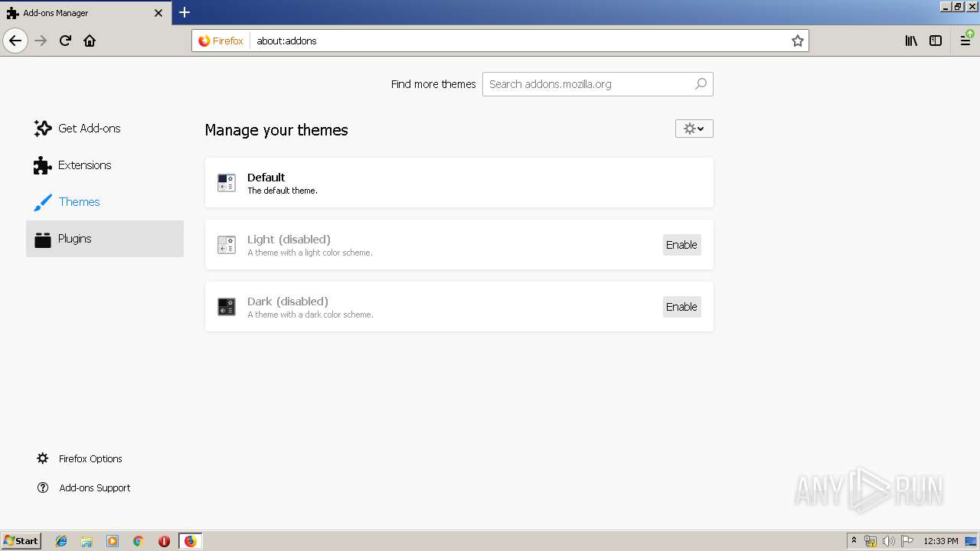This screenshot has width=980, height=551.
Task: Select the Default theme entry
Action: [459, 183]
